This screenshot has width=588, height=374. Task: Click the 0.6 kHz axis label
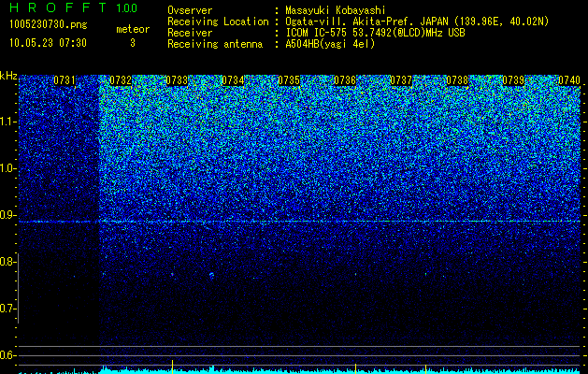click(x=7, y=355)
